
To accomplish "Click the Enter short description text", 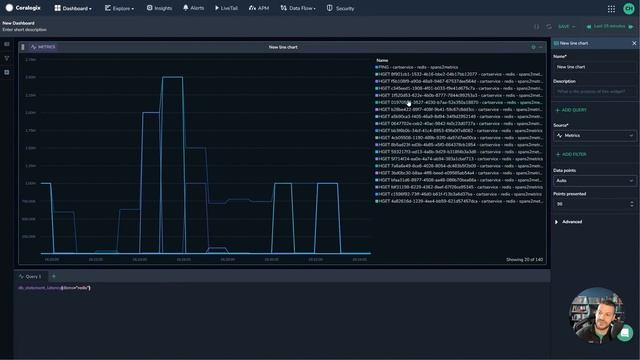I will [x=24, y=29].
